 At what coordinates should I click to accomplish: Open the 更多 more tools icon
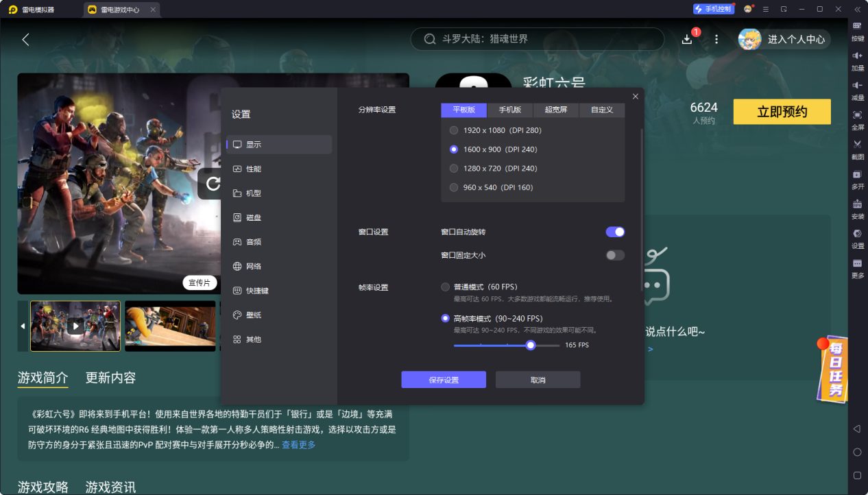pyautogui.click(x=857, y=267)
